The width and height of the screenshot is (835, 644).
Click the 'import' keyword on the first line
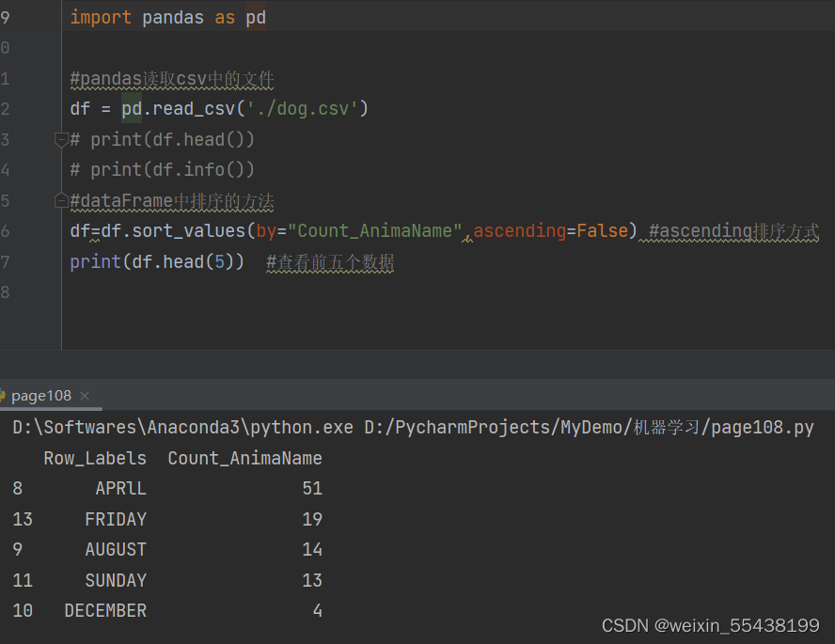click(101, 18)
